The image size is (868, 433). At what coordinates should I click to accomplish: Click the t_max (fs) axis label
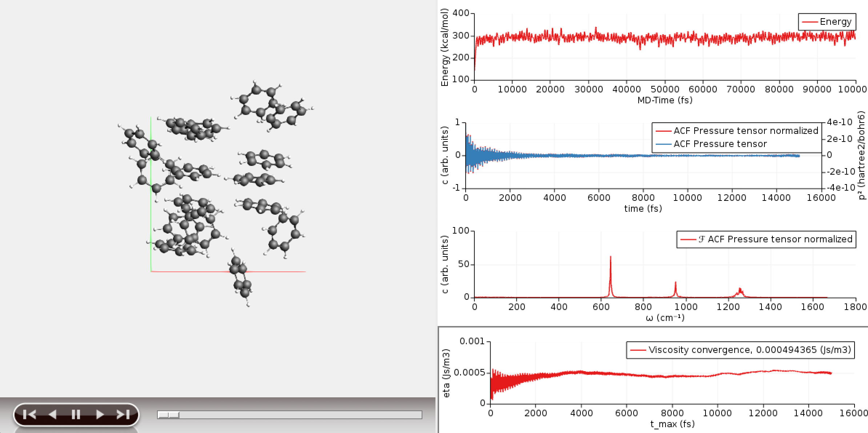tap(672, 424)
